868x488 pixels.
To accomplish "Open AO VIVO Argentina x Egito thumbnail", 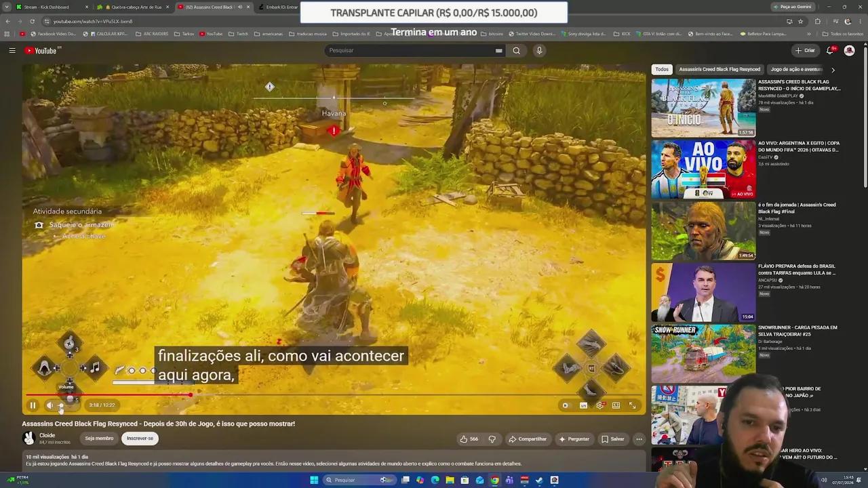I will [703, 169].
